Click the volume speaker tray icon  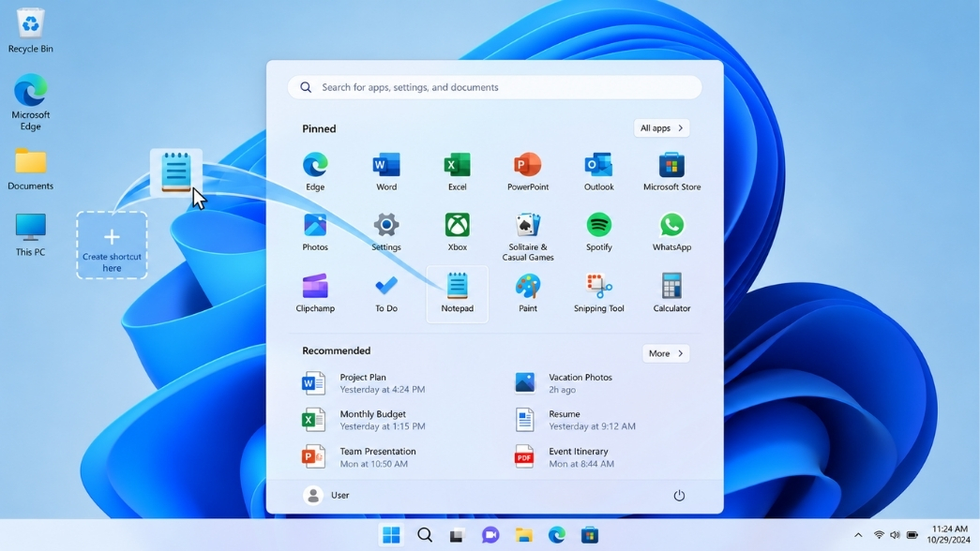click(x=895, y=535)
